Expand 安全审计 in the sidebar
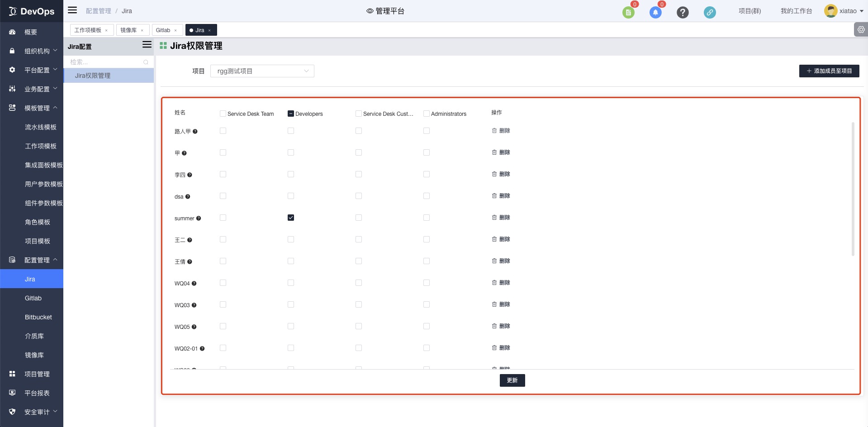 [32, 412]
